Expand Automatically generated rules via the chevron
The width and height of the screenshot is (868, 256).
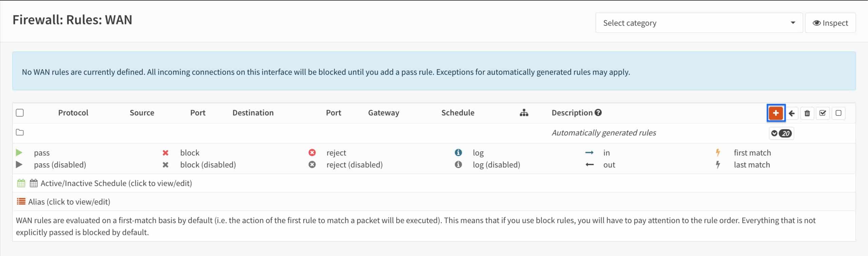pos(775,133)
